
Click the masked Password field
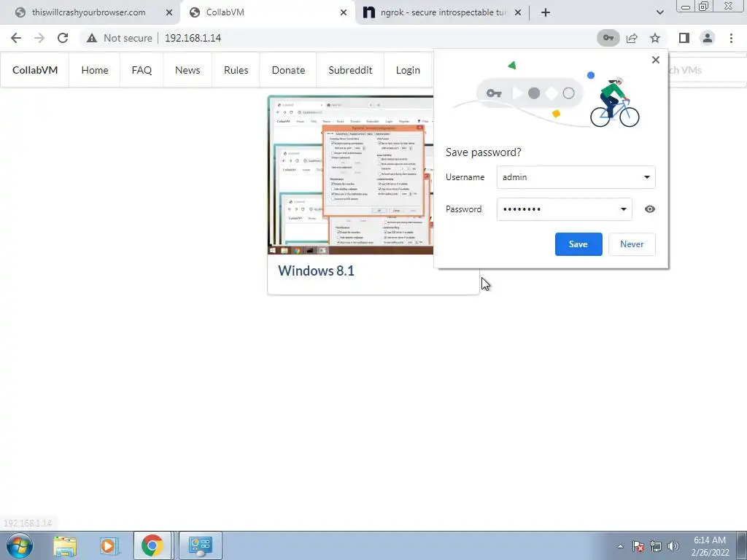pyautogui.click(x=564, y=209)
